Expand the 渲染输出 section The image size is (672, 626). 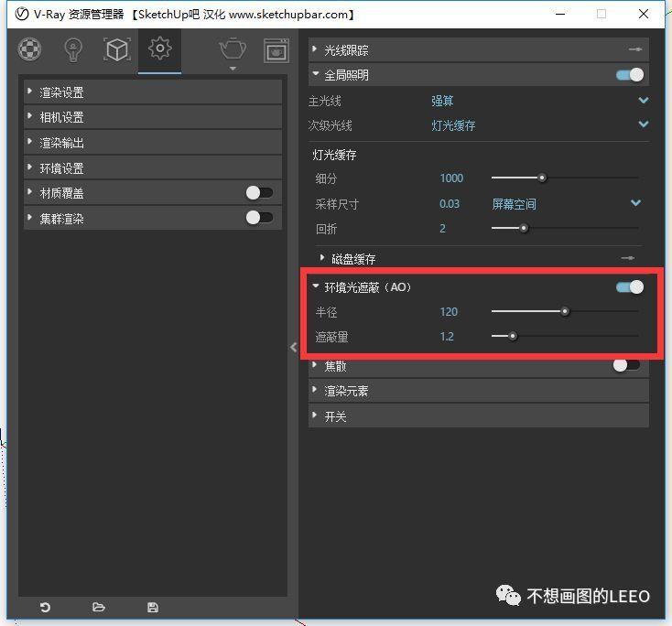[x=153, y=142]
